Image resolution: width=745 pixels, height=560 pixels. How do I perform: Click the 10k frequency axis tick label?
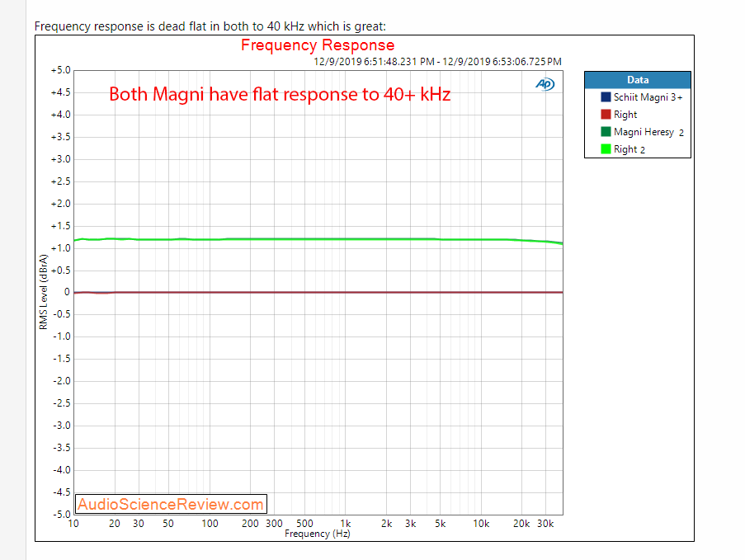click(481, 524)
